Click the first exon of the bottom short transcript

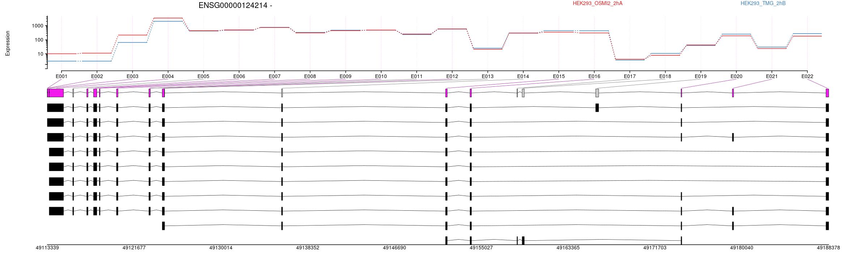(446, 240)
